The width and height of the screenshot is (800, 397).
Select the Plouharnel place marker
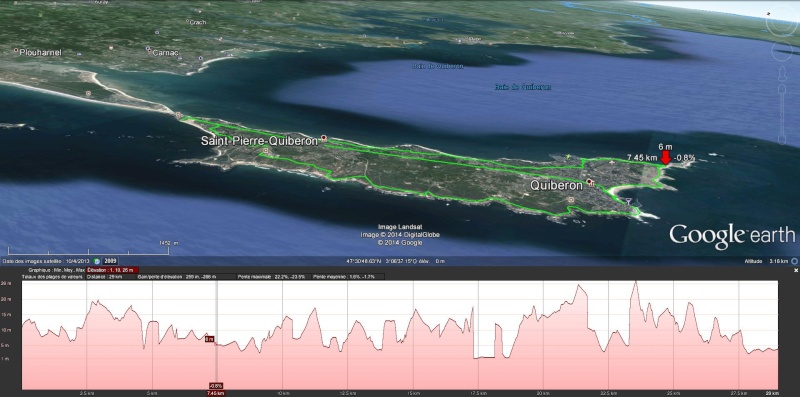[x=16, y=51]
